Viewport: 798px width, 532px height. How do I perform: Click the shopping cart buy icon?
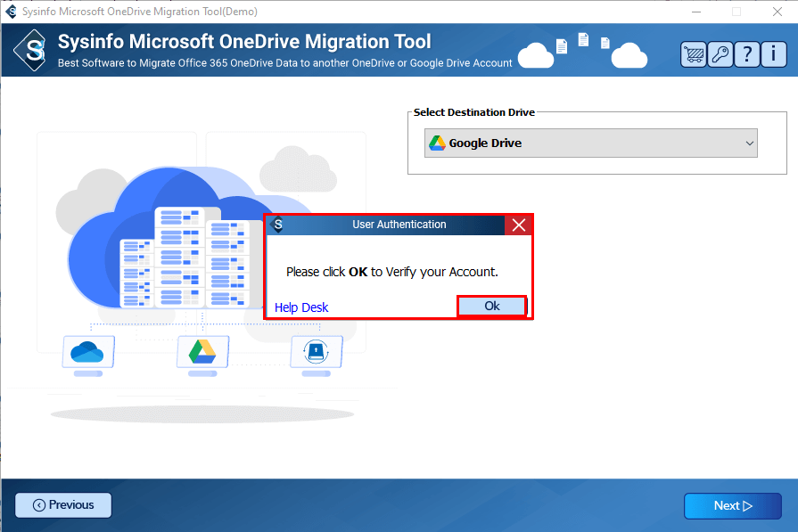pyautogui.click(x=693, y=53)
